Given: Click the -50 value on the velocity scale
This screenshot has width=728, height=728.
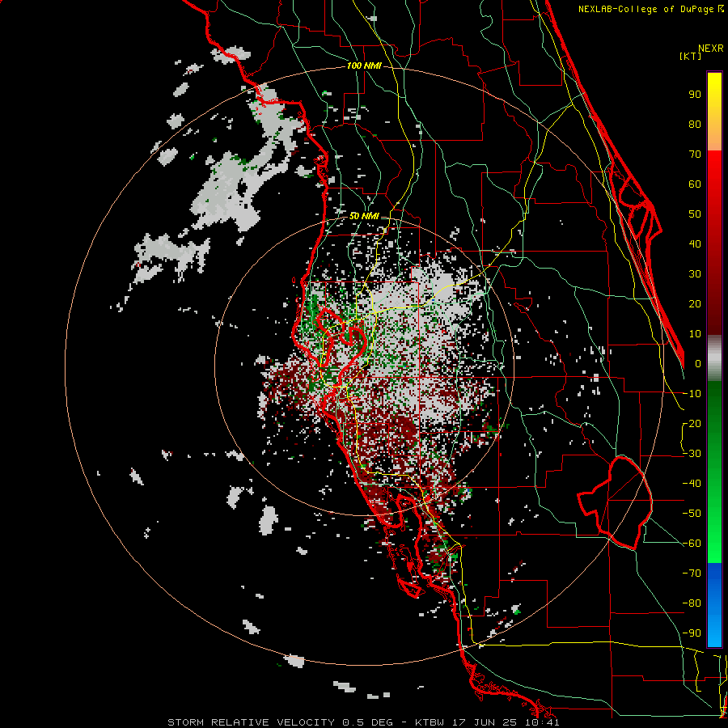Looking at the screenshot, I should pos(692,514).
